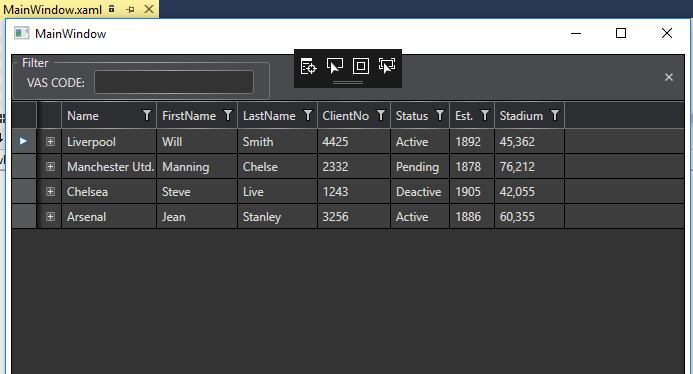
Task: Select the Liverpool row indicator arrow
Action: (23, 141)
